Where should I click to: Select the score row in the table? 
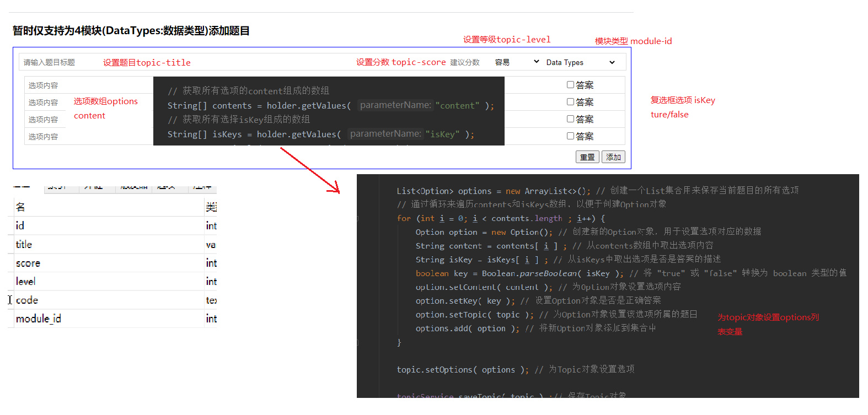click(x=115, y=263)
